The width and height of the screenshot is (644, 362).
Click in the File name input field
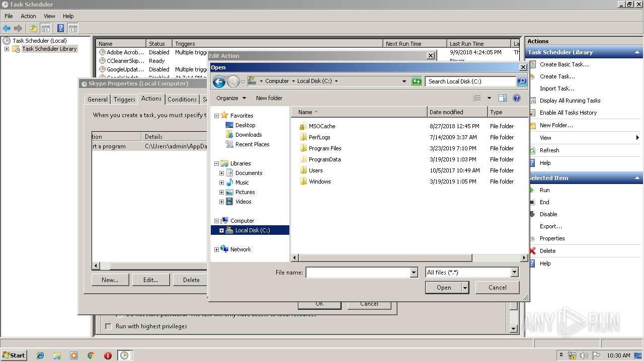tap(358, 273)
